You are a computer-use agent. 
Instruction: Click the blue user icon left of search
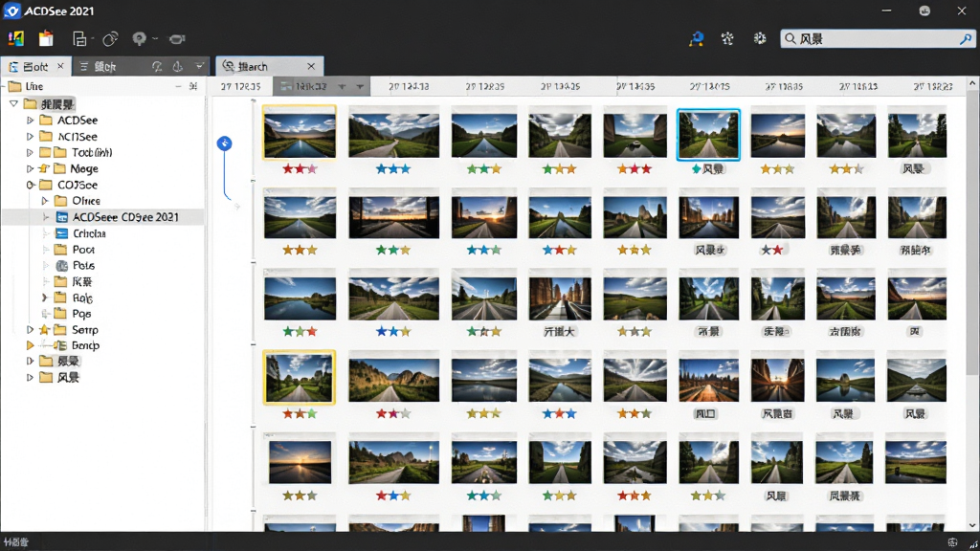tap(697, 38)
